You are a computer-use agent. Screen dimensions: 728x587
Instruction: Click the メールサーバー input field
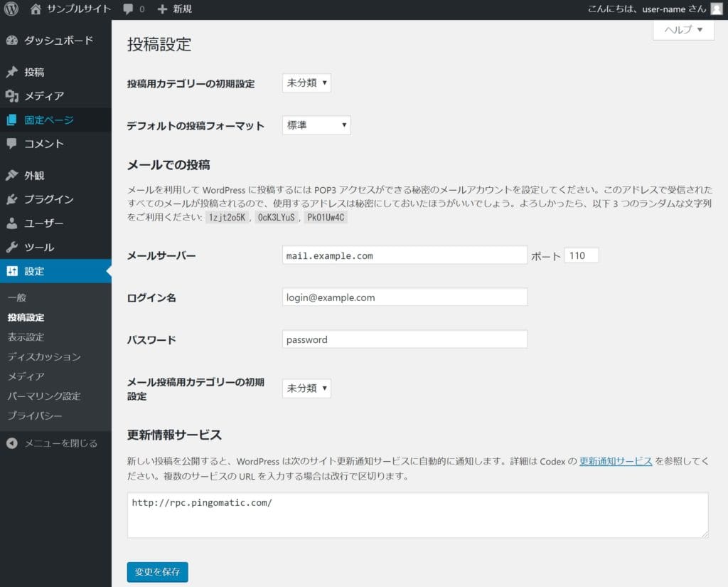coord(405,255)
